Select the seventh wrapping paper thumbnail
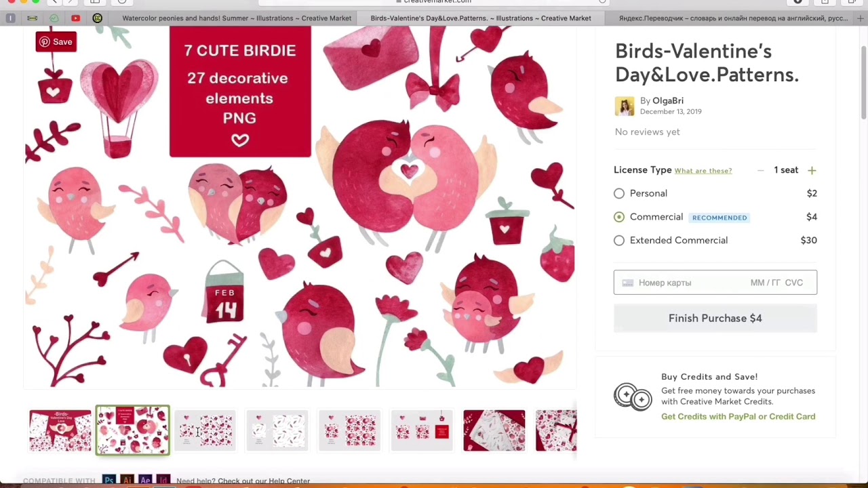 (494, 430)
